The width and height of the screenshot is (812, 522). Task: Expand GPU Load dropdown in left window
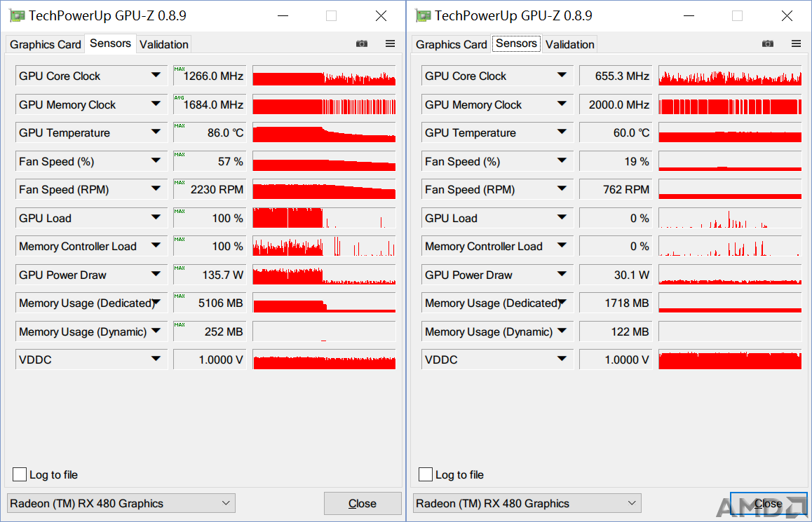[156, 218]
